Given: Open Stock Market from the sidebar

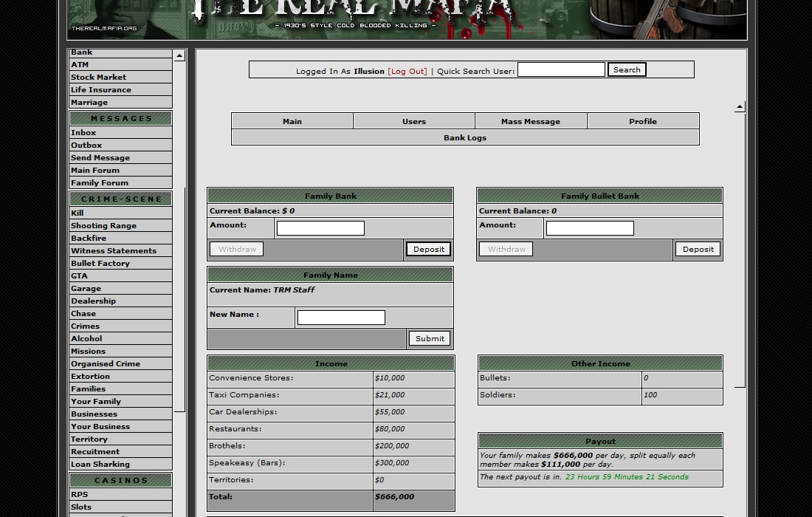Looking at the screenshot, I should tap(99, 77).
